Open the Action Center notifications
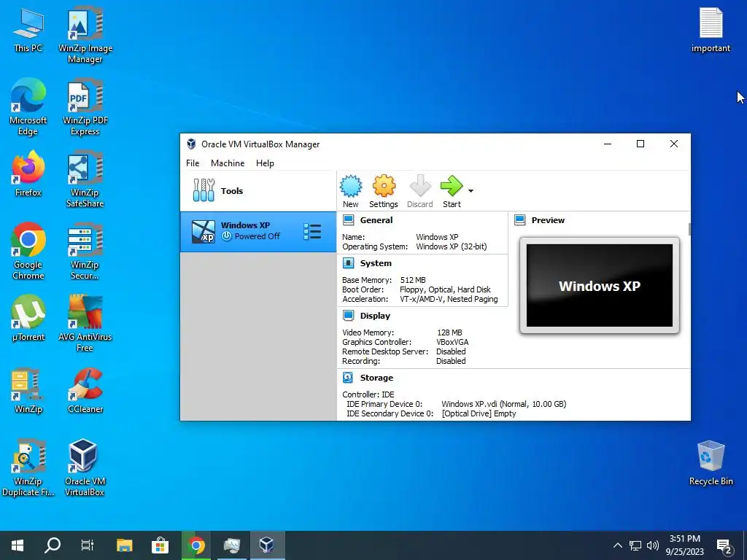 (x=725, y=545)
